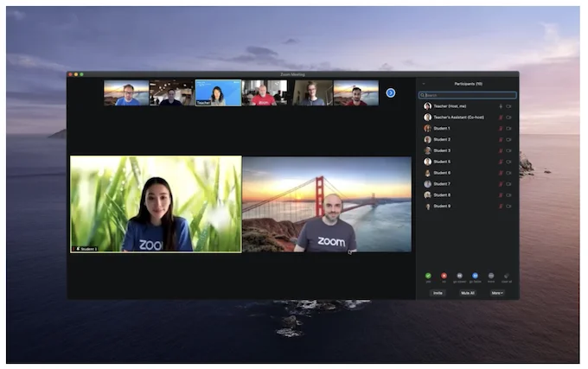Click Student 6's camera icon
This screenshot has width=588, height=369.
click(x=508, y=173)
